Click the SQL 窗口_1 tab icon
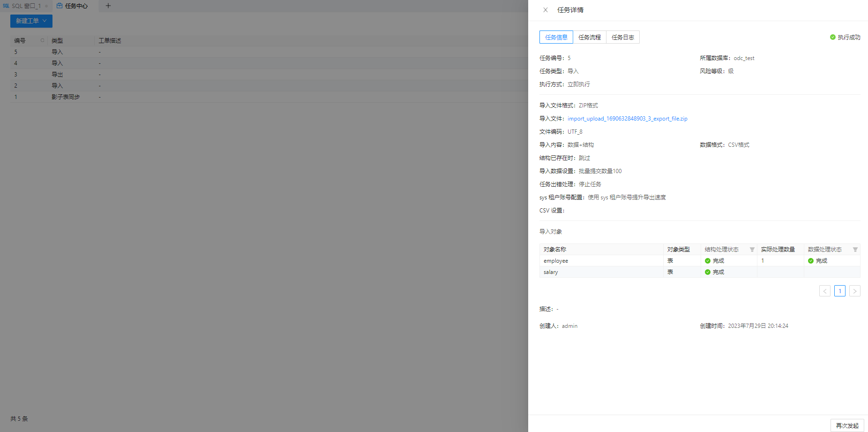Image resolution: width=868 pixels, height=432 pixels. pyautogui.click(x=6, y=6)
